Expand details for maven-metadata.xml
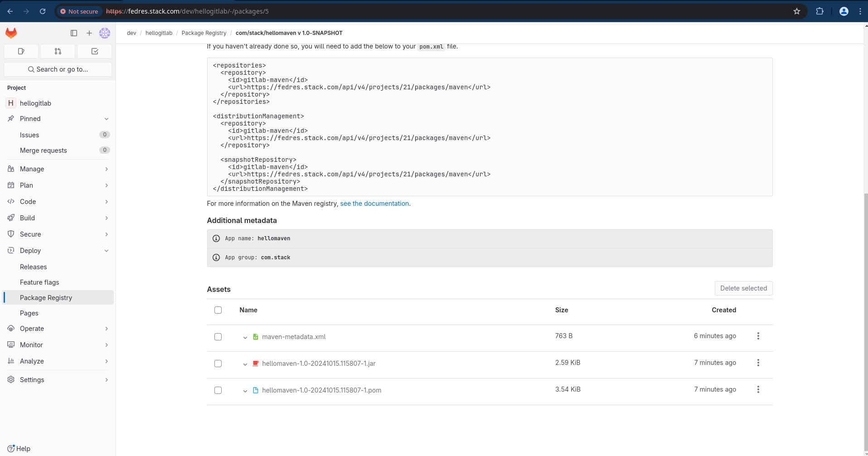 245,337
